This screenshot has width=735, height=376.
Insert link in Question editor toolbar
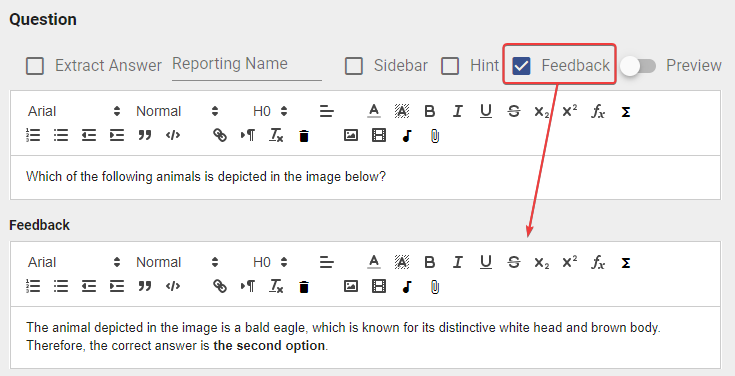pyautogui.click(x=220, y=135)
